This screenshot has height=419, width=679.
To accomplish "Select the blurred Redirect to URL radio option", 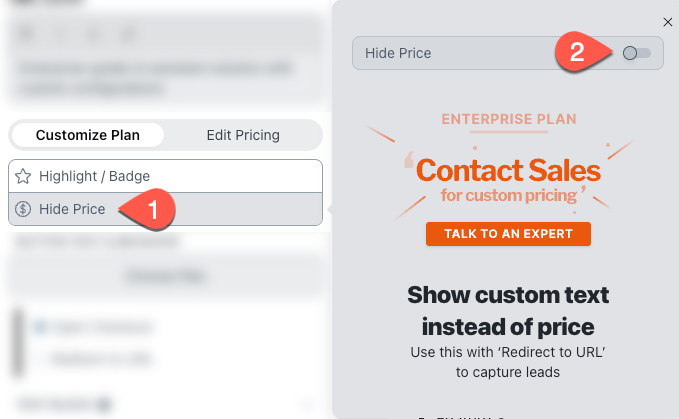I will pos(41,358).
